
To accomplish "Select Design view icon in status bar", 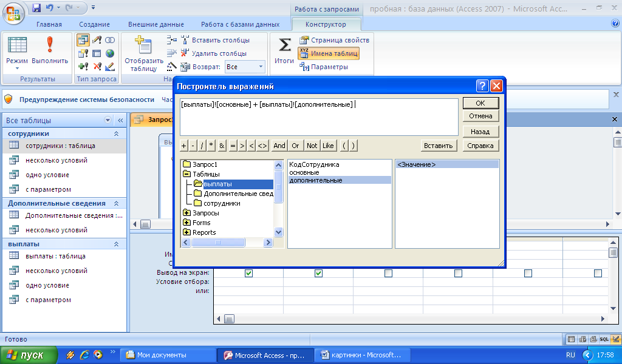I will coord(615,339).
